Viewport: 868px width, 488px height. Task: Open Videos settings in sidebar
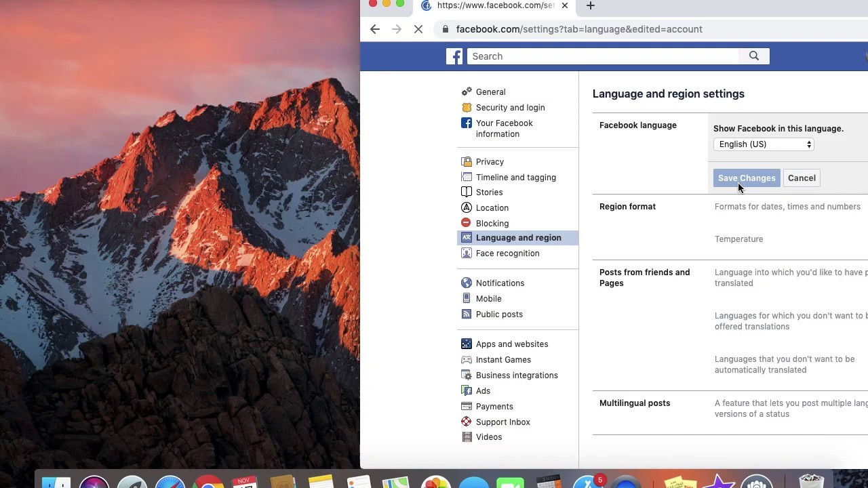point(489,436)
